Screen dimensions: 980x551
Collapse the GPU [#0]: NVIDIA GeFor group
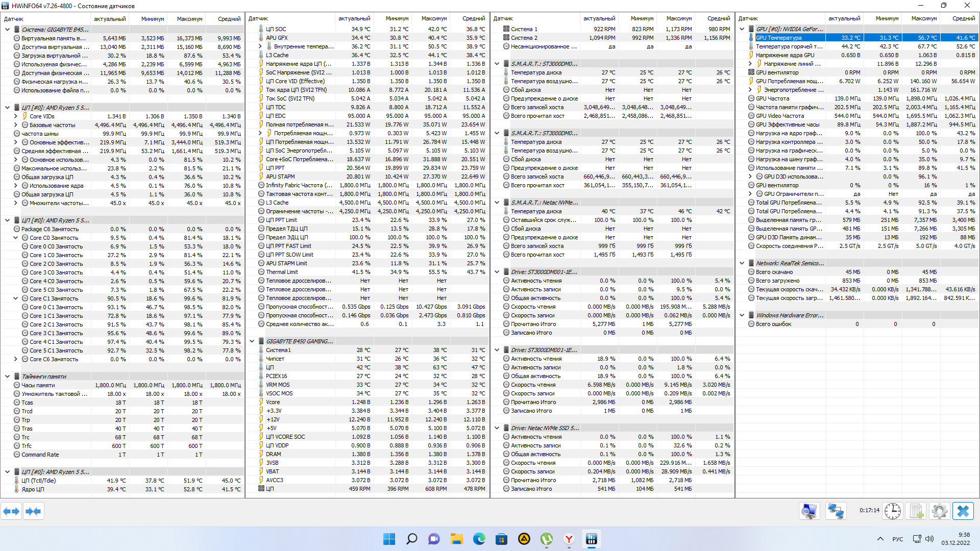coord(742,29)
